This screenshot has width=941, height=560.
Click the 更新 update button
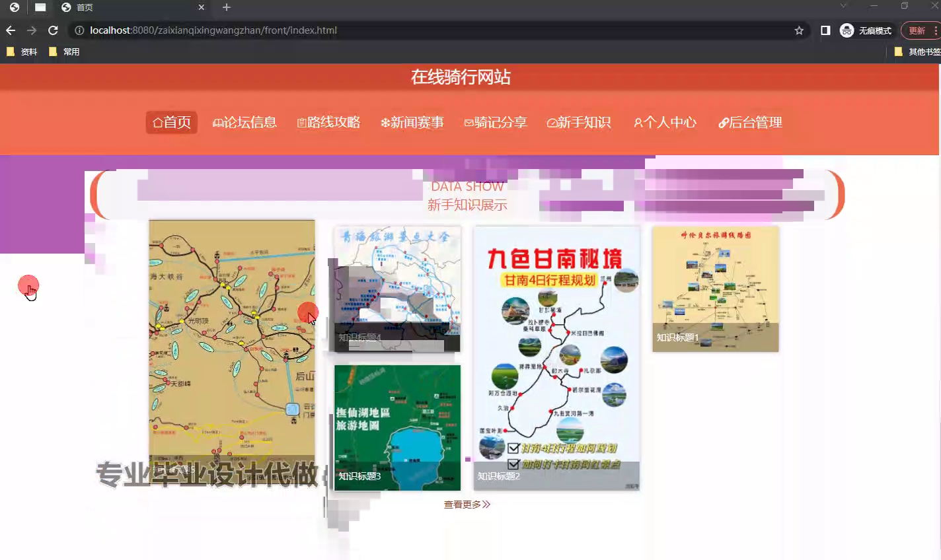[x=919, y=30]
